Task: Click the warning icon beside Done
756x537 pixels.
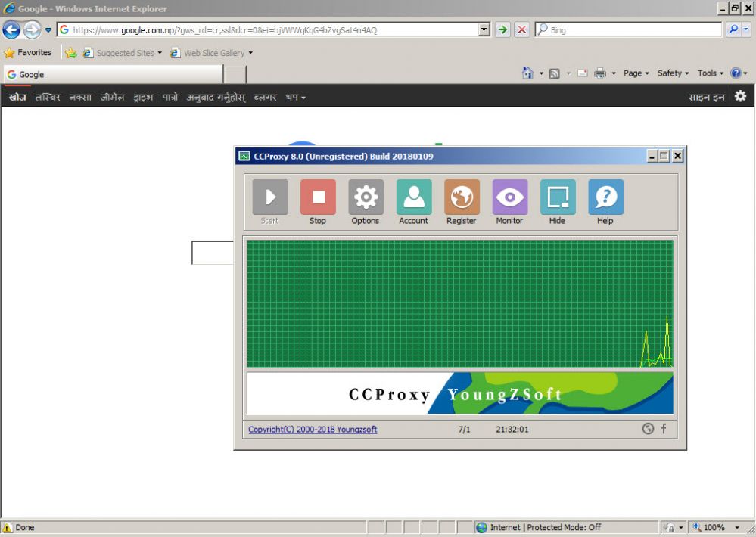Action: tap(7, 527)
